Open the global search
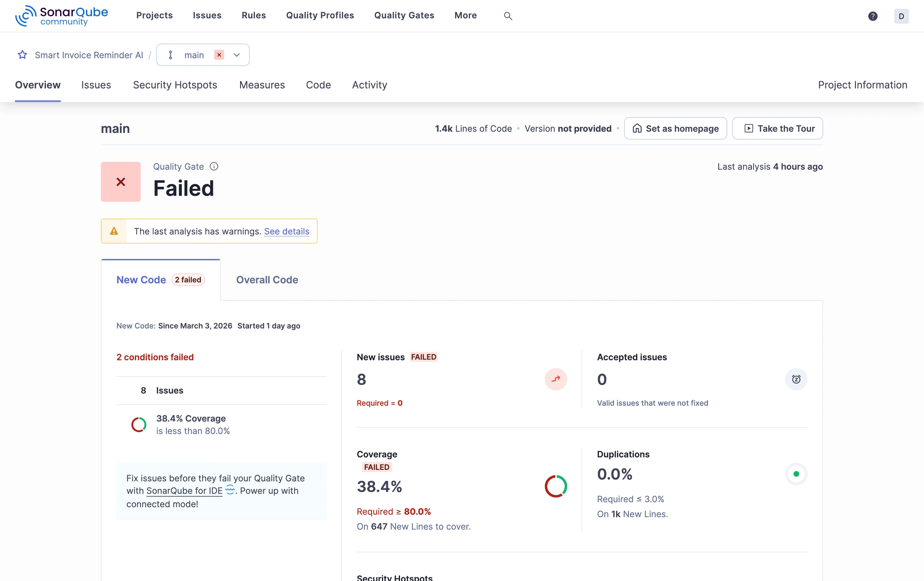 click(x=508, y=16)
